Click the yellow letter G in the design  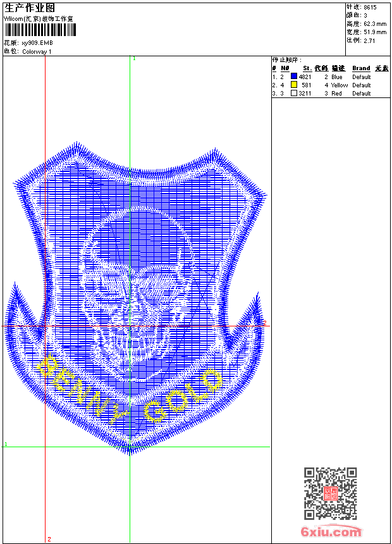[155, 411]
